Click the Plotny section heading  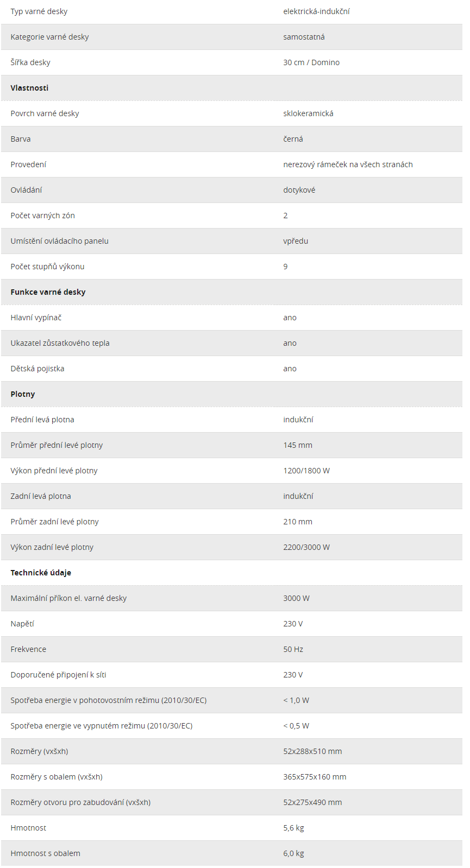coord(23,394)
